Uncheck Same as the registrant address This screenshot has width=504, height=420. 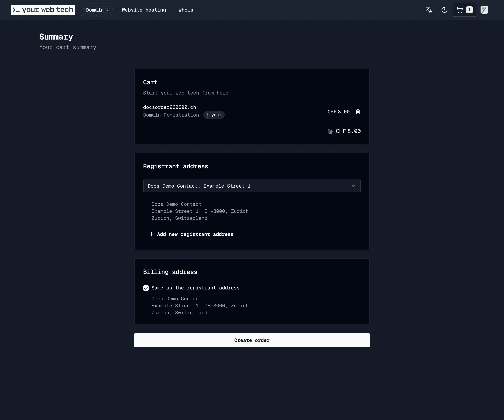coord(146,288)
